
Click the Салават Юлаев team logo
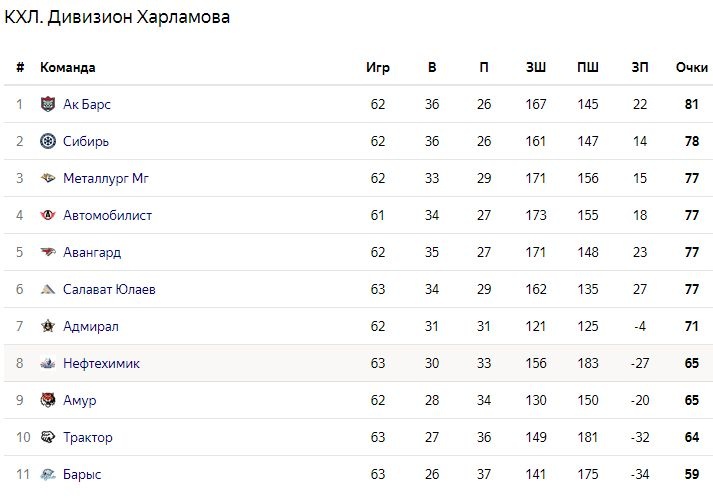pyautogui.click(x=48, y=289)
